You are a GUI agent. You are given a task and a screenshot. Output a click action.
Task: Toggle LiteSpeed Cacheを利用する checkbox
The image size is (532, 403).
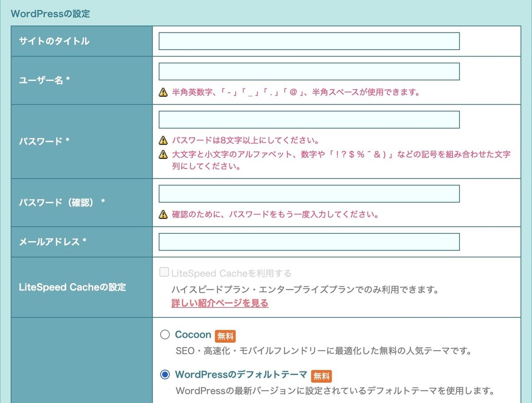coord(164,273)
